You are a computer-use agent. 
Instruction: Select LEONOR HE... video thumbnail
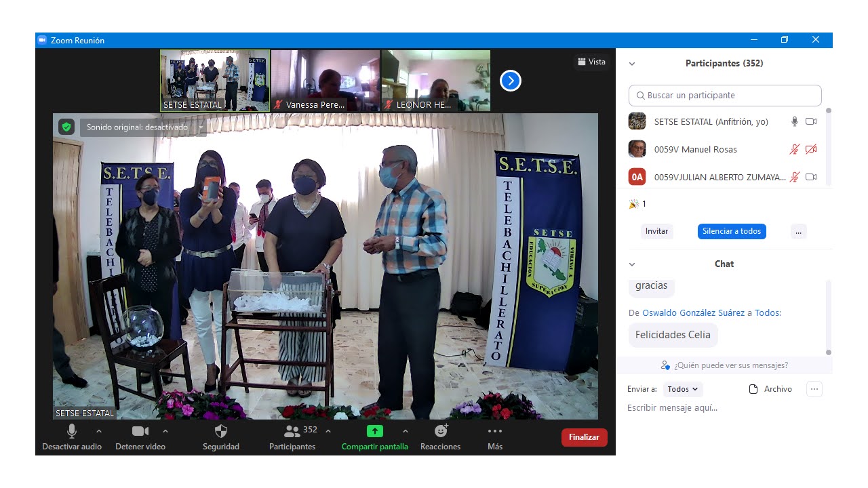click(436, 80)
